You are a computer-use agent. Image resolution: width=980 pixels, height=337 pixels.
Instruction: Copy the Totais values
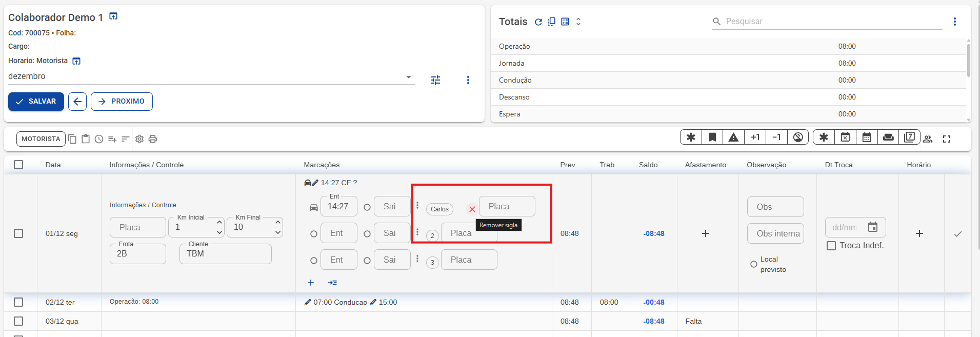coord(552,22)
